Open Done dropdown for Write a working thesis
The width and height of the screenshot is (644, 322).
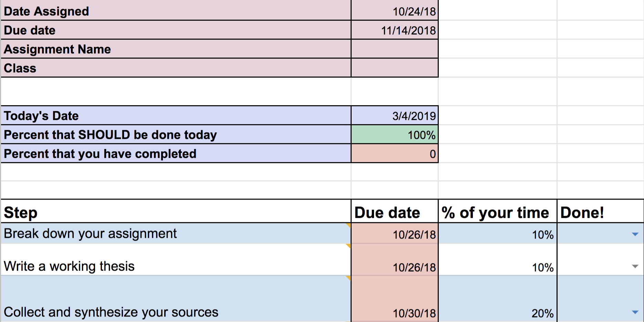[x=635, y=266]
